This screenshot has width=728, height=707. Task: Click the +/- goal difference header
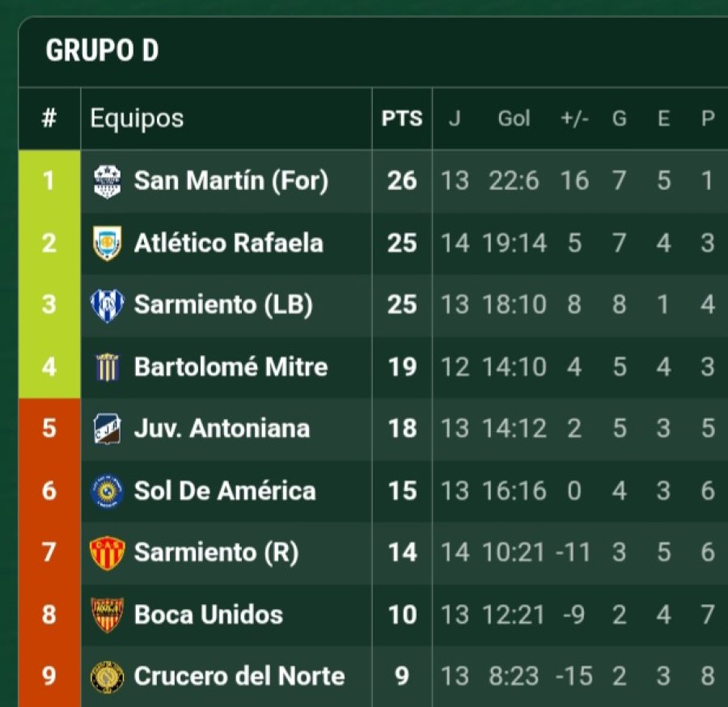[574, 119]
